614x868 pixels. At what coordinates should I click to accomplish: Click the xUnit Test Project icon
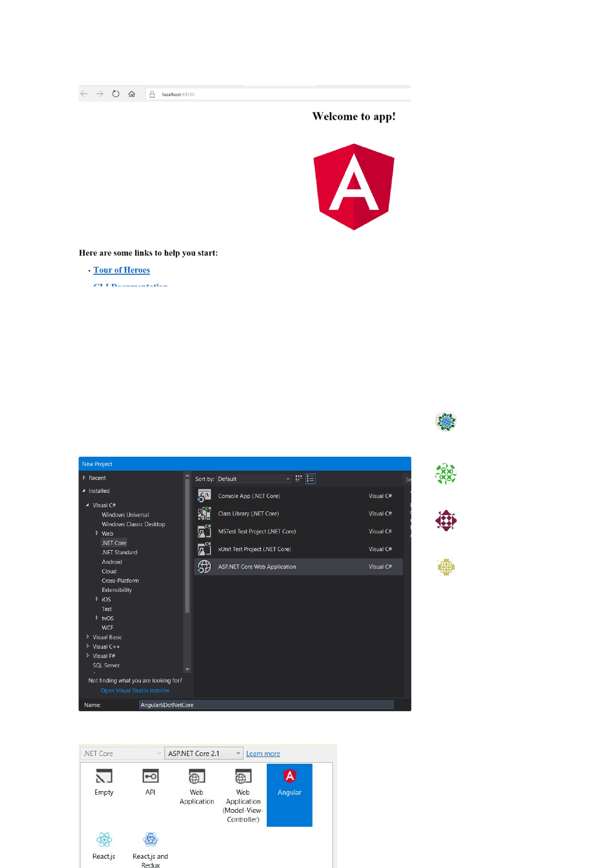(x=204, y=549)
